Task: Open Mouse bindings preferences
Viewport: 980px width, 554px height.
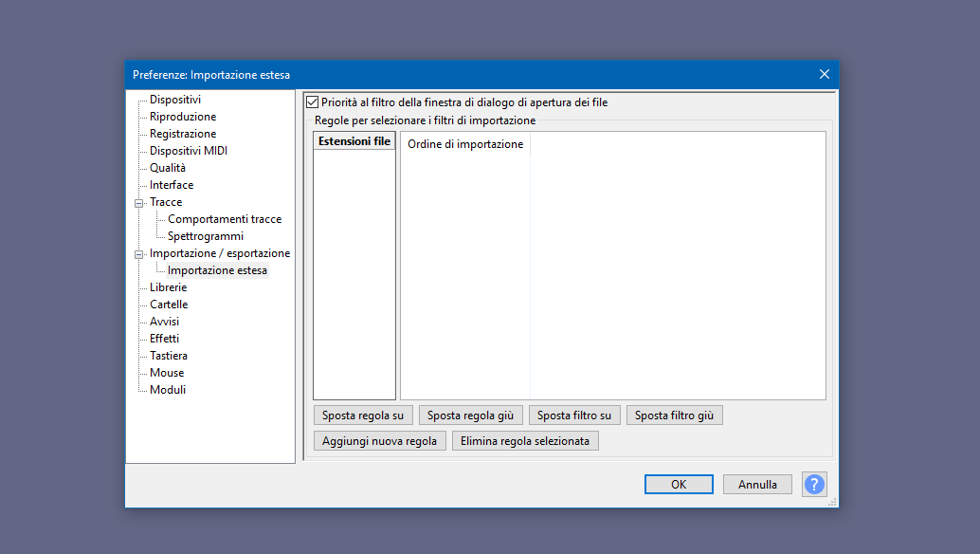Action: click(166, 372)
